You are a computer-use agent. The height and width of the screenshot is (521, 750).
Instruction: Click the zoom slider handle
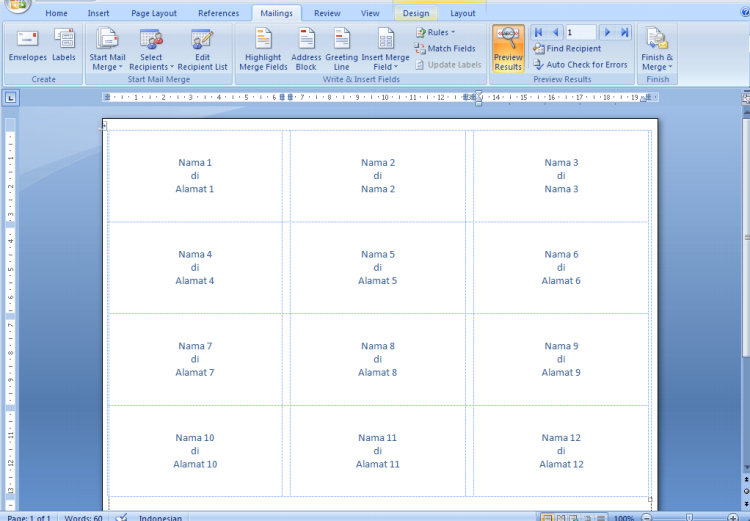pyautogui.click(x=689, y=517)
